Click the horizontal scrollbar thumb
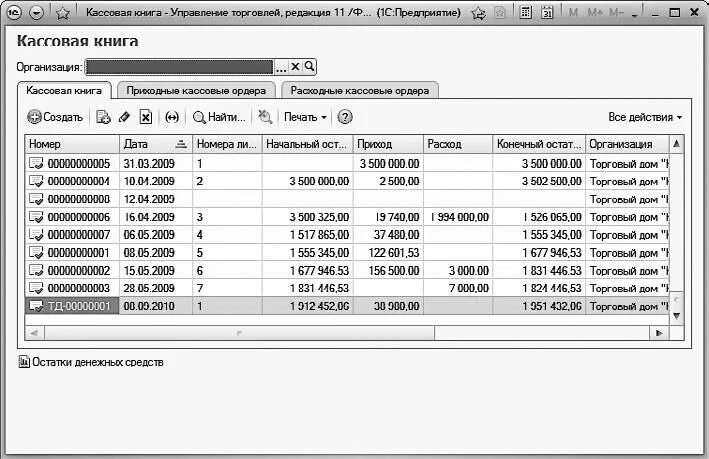 (x=239, y=333)
